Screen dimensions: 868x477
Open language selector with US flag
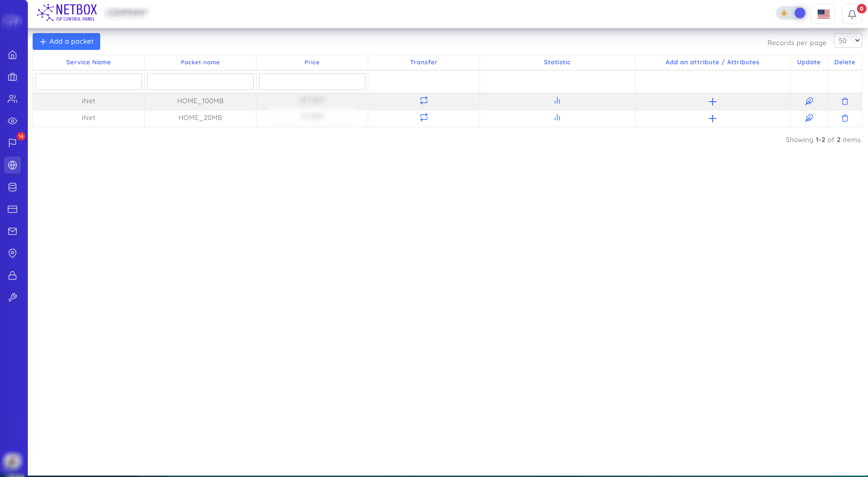823,14
